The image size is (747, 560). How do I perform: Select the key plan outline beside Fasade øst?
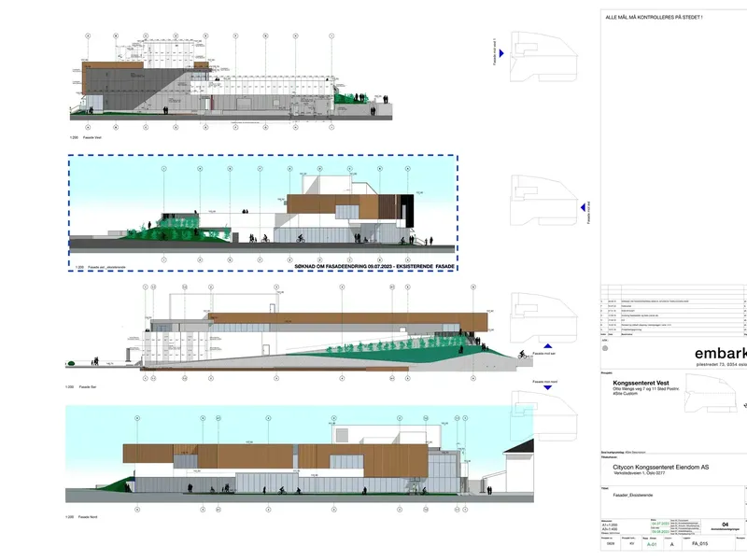tap(543, 201)
